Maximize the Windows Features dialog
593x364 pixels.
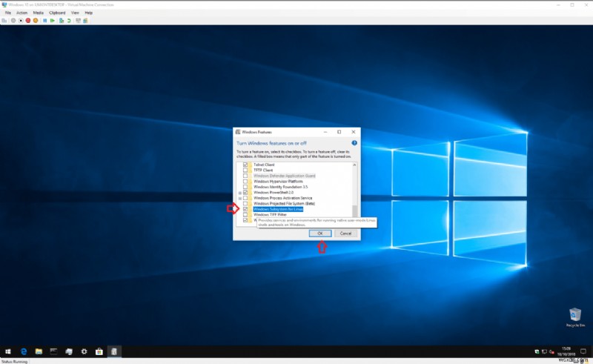(339, 132)
